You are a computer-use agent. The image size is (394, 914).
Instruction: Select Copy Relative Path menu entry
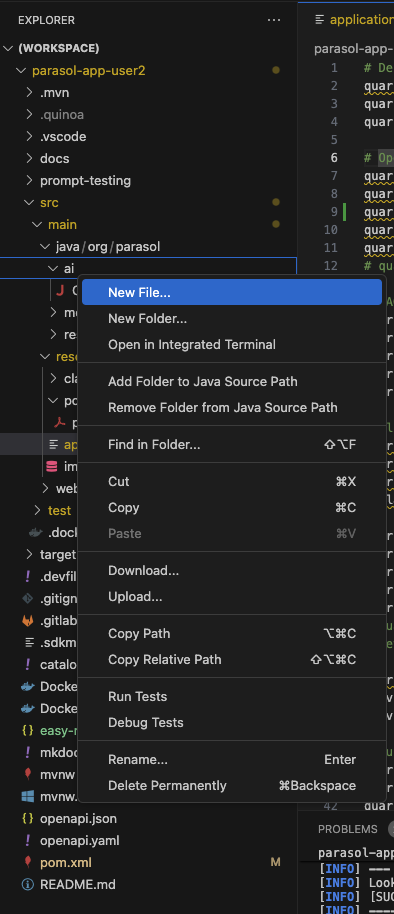click(232, 659)
